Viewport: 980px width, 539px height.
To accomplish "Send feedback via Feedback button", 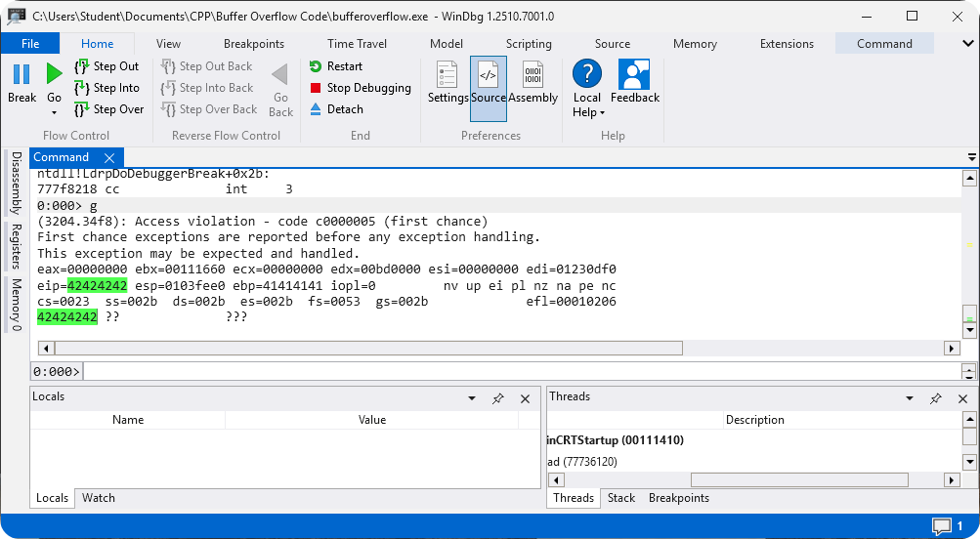I will 635,75.
